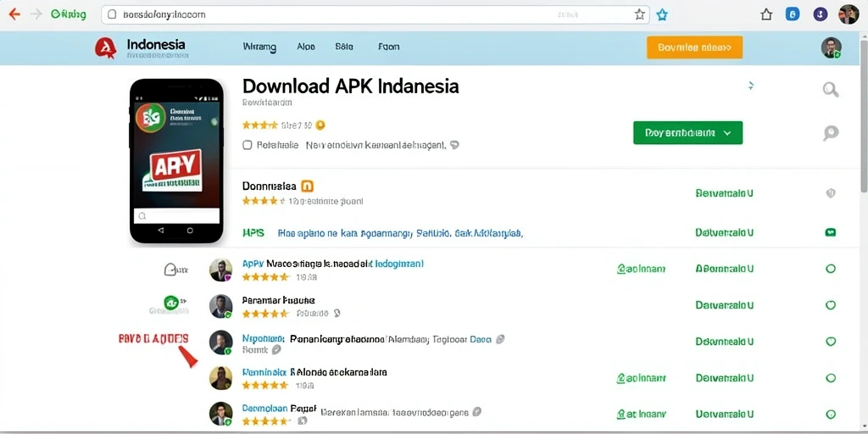Click the bookmark star inside the address bar
The width and height of the screenshot is (868, 434).
(639, 15)
